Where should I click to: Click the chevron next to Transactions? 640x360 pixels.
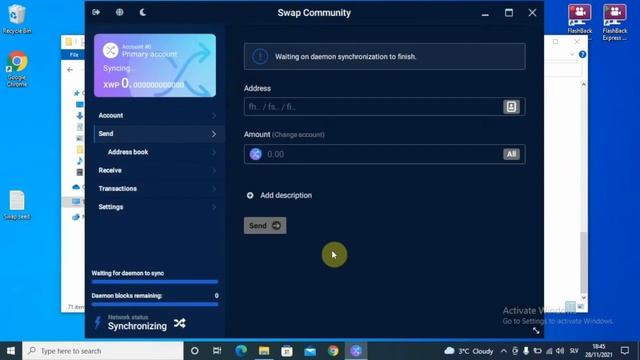tap(214, 189)
